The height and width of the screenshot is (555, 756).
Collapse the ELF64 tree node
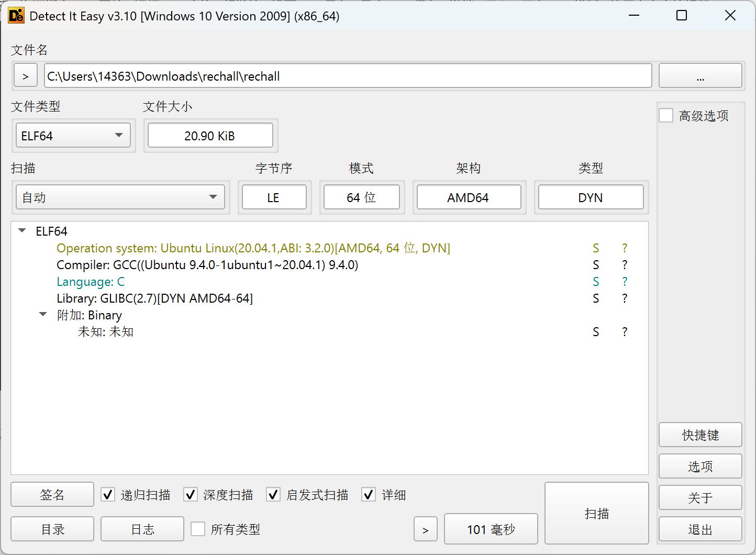[22, 231]
